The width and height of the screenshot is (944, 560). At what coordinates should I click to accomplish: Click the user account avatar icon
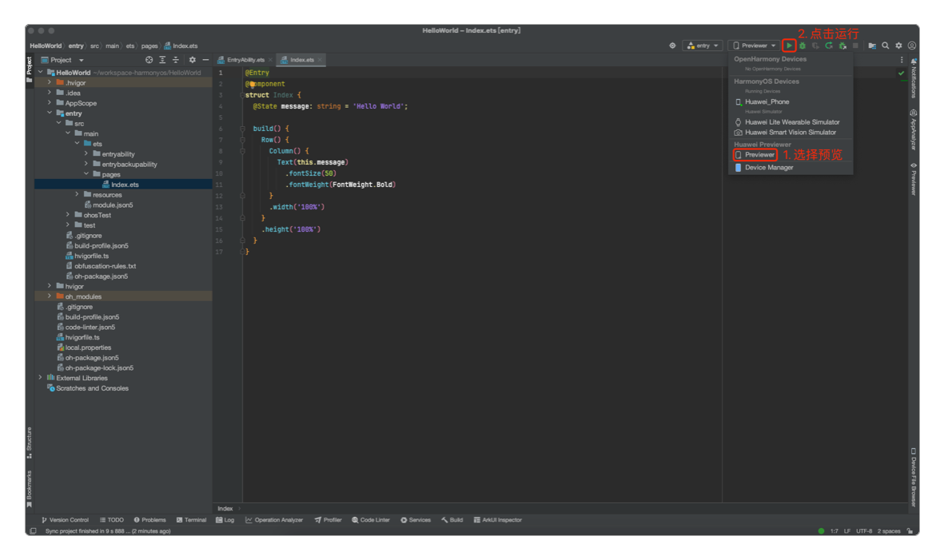pos(912,46)
